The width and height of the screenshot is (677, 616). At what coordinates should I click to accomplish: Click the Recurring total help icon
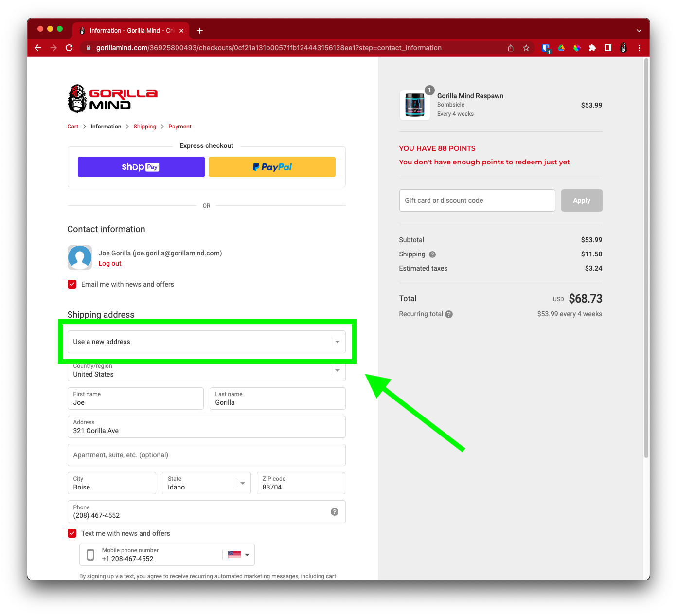pos(449,314)
